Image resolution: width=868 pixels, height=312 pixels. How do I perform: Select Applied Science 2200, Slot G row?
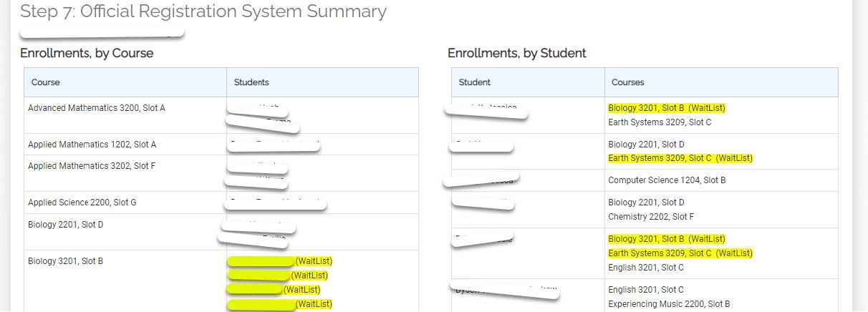(221, 203)
